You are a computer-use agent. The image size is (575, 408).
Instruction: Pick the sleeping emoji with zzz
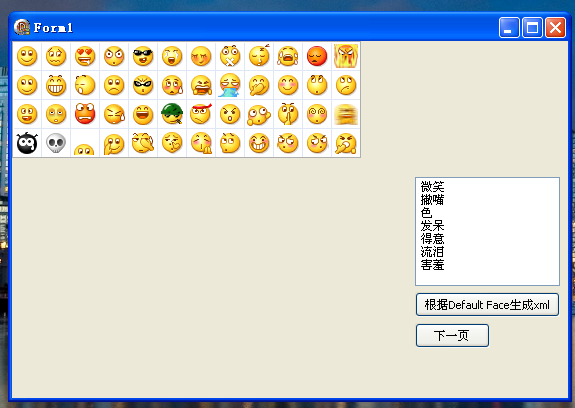point(259,56)
